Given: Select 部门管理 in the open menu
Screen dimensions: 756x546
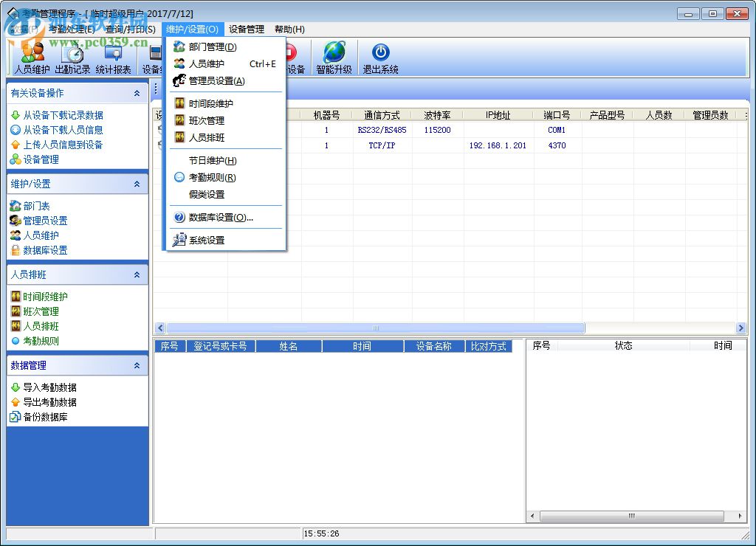Looking at the screenshot, I should tap(213, 47).
